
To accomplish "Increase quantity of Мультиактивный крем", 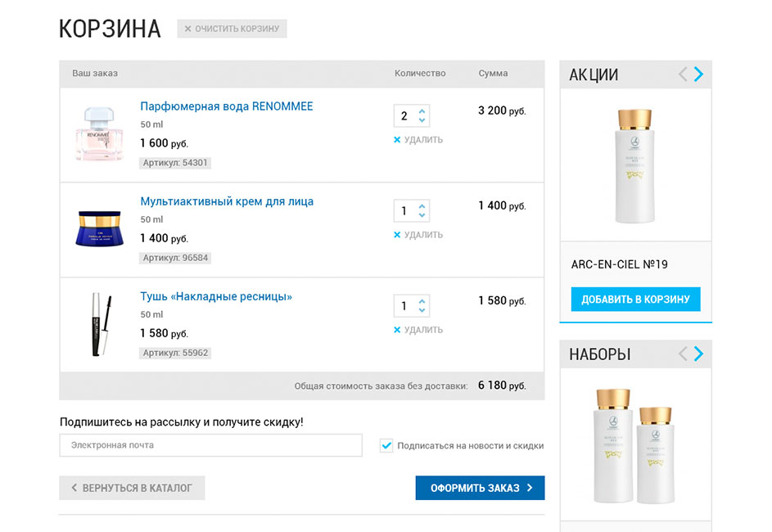I will click(x=422, y=205).
